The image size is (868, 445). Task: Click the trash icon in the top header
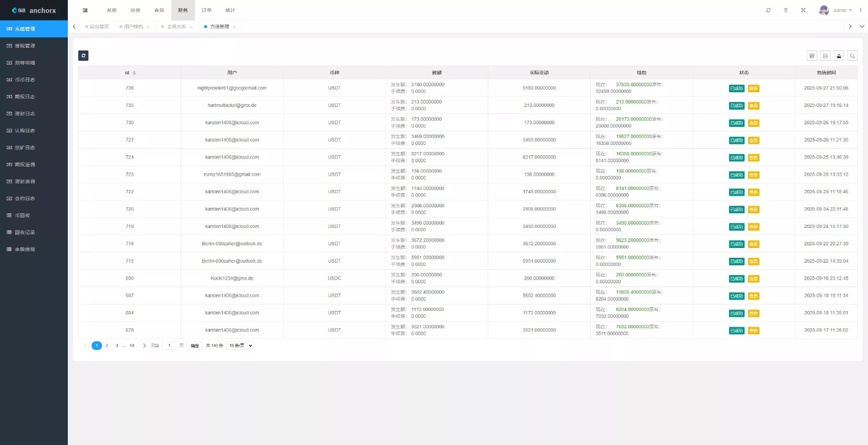tap(786, 10)
